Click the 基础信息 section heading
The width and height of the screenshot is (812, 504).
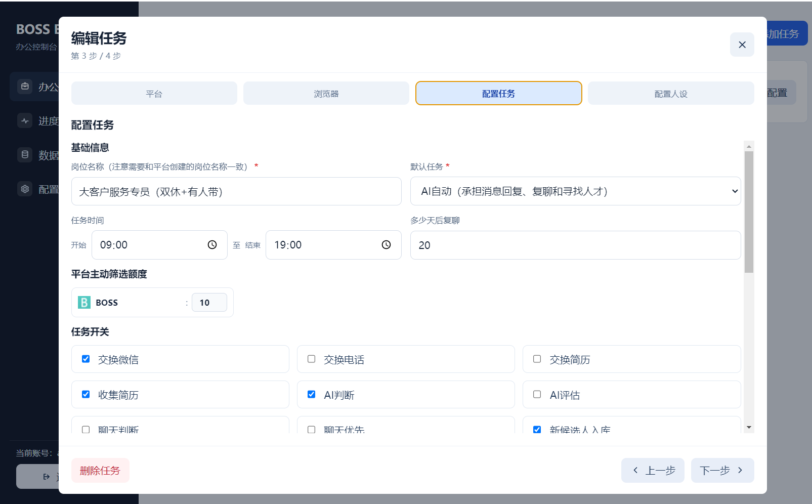[90, 148]
